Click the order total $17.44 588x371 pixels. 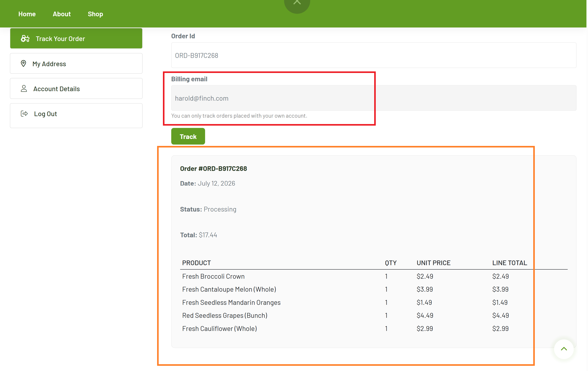tap(208, 235)
